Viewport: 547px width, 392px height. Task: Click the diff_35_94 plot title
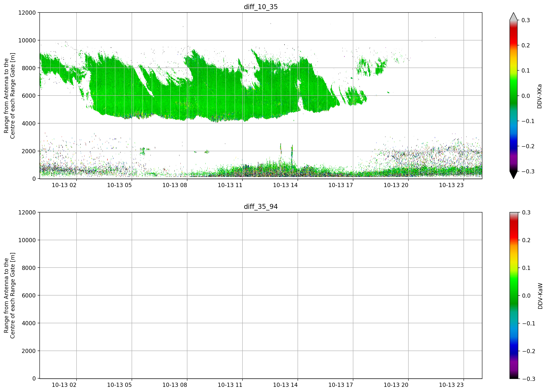(261, 207)
